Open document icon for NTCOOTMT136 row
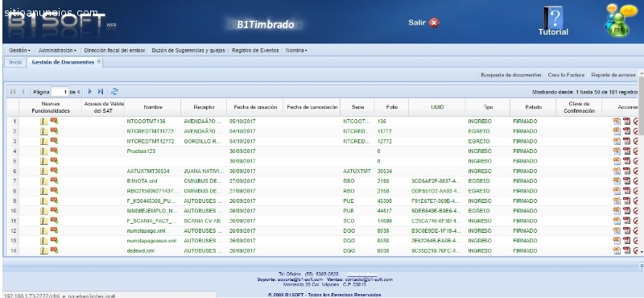Image resolution: width=644 pixels, height=298 pixels. (44, 122)
